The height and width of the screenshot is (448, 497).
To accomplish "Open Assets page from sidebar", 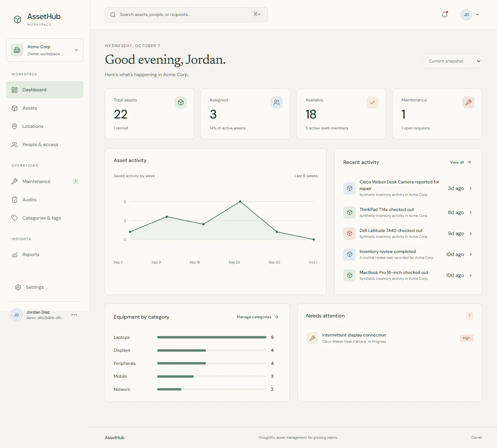I will [45, 108].
